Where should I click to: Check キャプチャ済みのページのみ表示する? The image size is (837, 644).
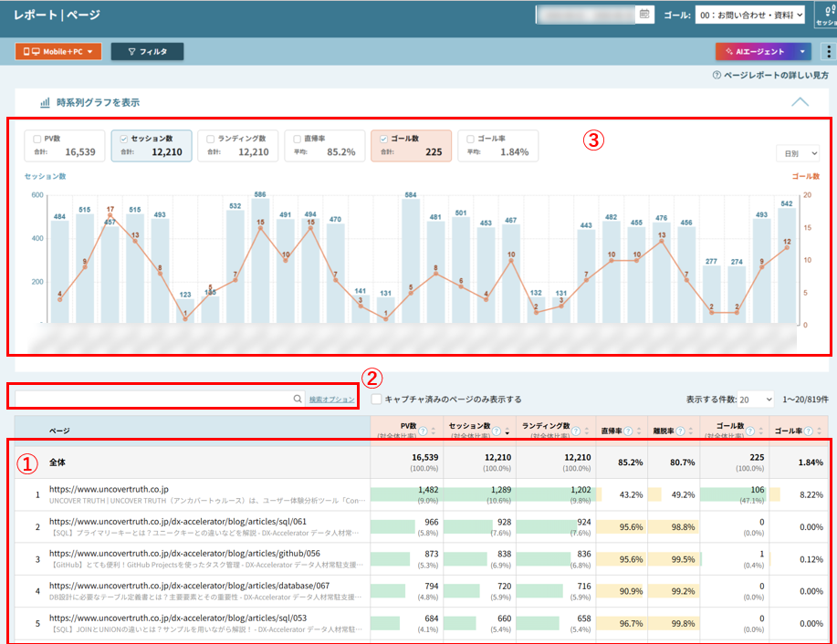coord(376,400)
